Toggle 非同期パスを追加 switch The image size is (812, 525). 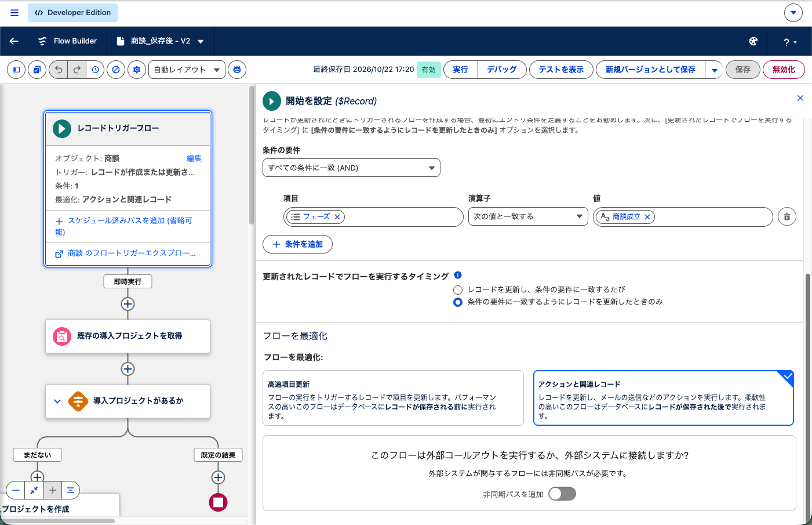(x=562, y=494)
